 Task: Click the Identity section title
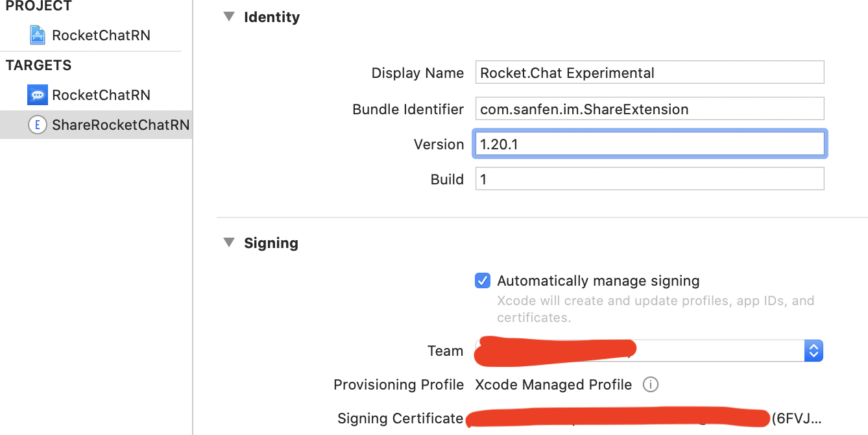pyautogui.click(x=272, y=17)
